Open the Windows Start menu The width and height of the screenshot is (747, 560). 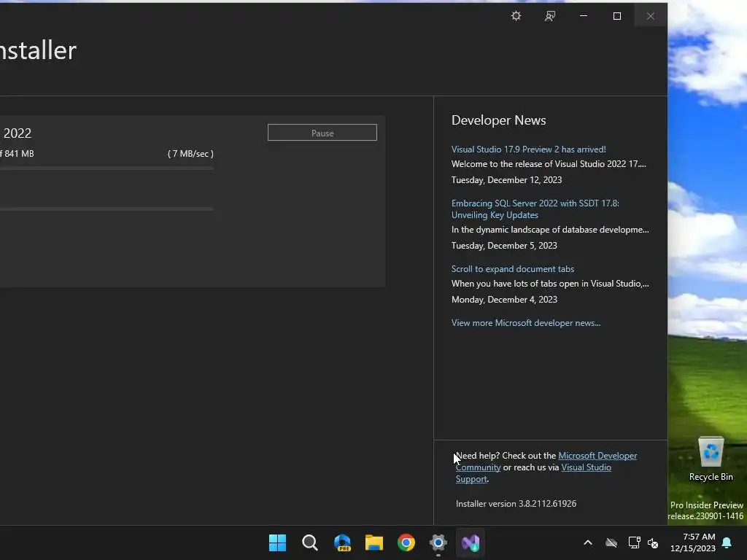click(277, 542)
